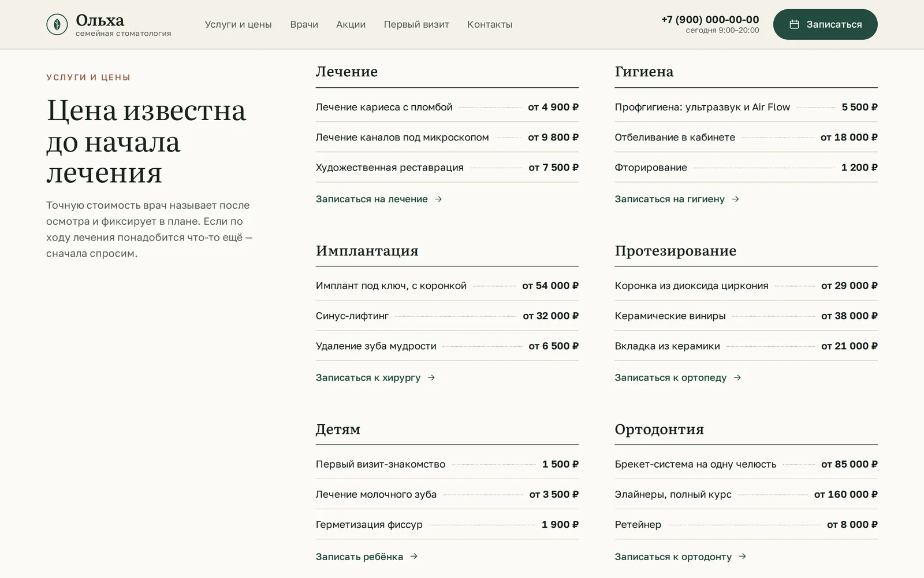Click the price от 160 000 ₽

point(845,494)
